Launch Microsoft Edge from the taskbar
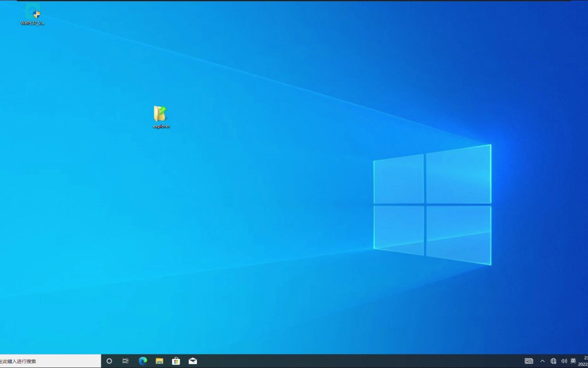This screenshot has height=368, width=588. (x=143, y=361)
